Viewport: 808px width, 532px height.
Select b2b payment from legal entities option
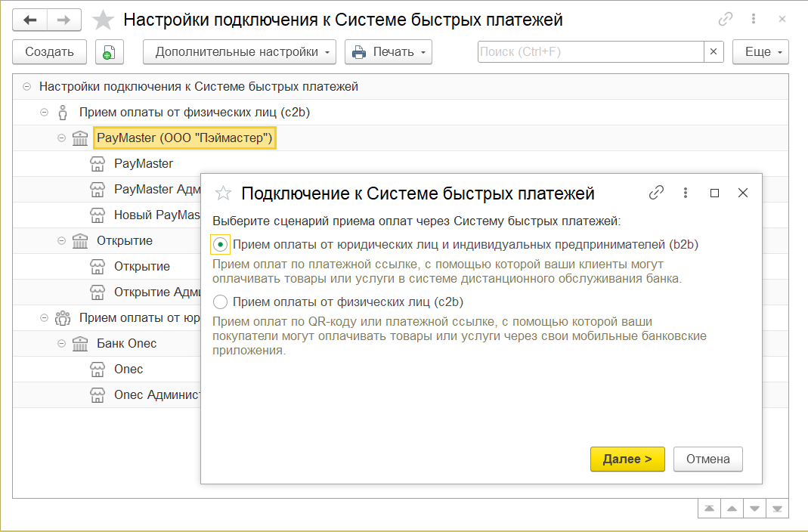(x=221, y=244)
